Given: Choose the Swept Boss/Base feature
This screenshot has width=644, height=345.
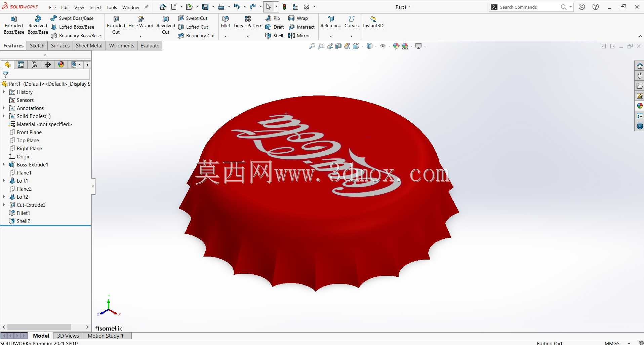Looking at the screenshot, I should (72, 18).
